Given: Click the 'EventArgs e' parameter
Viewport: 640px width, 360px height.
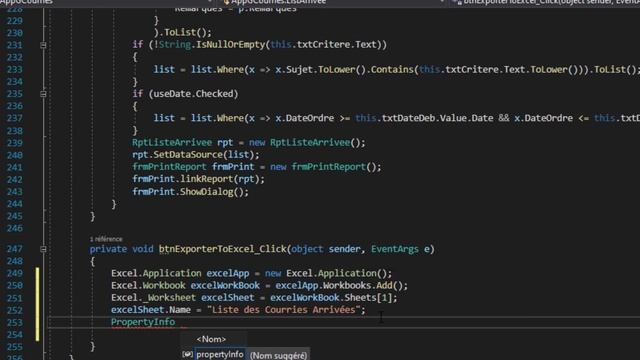Looking at the screenshot, I should click(400, 249).
